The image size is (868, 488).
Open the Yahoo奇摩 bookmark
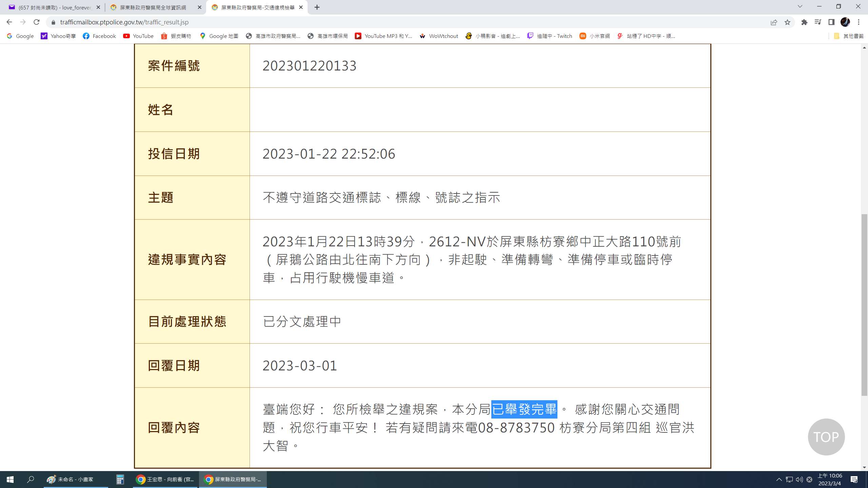(58, 36)
